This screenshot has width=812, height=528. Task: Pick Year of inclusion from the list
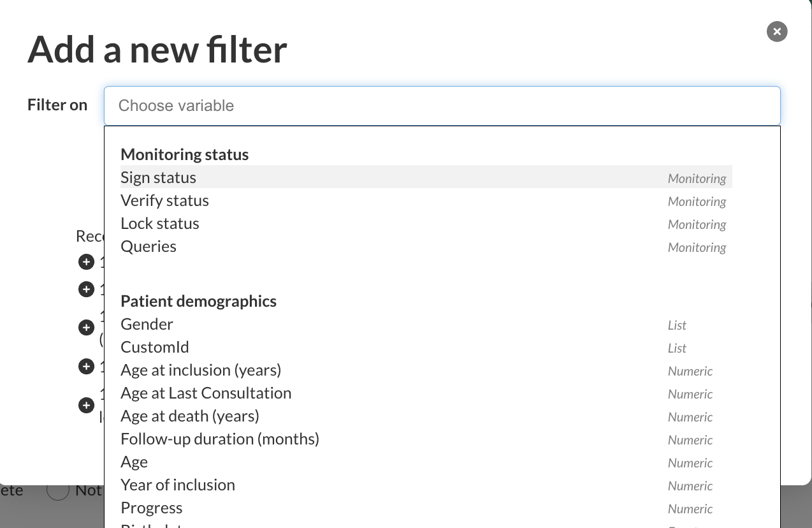click(x=178, y=485)
